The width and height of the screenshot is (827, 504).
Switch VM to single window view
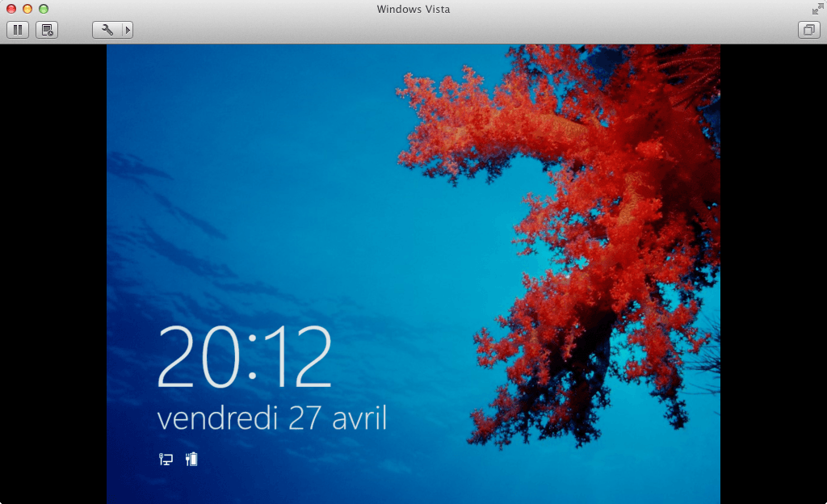809,30
